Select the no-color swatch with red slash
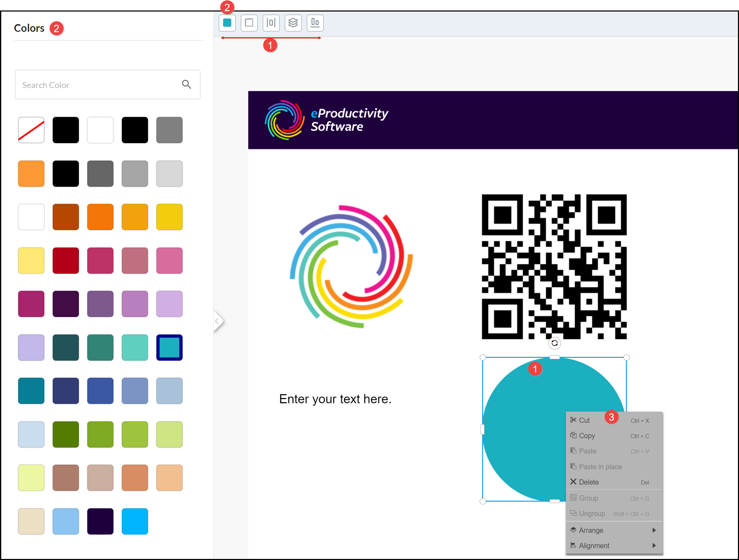 pyautogui.click(x=31, y=130)
